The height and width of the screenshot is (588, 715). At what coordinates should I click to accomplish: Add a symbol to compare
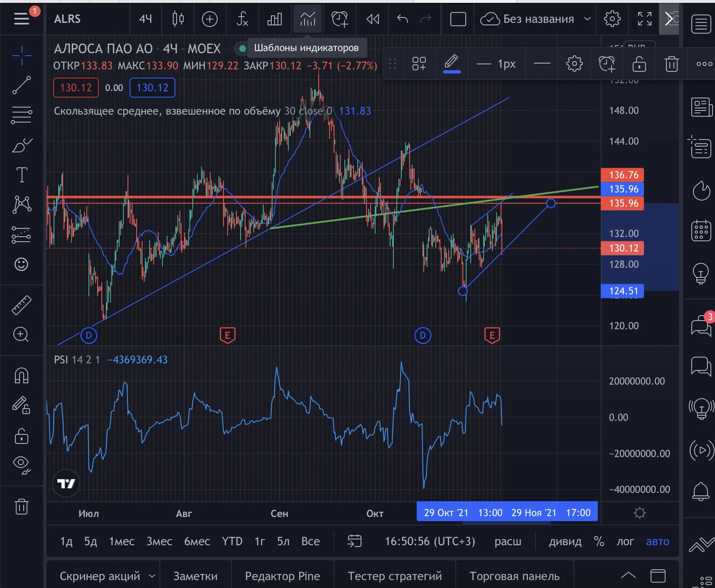point(210,19)
